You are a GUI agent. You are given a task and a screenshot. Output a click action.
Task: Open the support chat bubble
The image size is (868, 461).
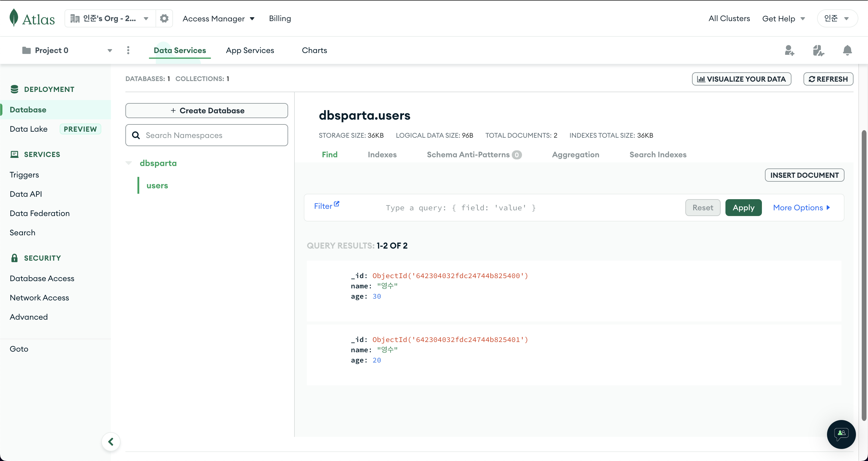tap(841, 434)
